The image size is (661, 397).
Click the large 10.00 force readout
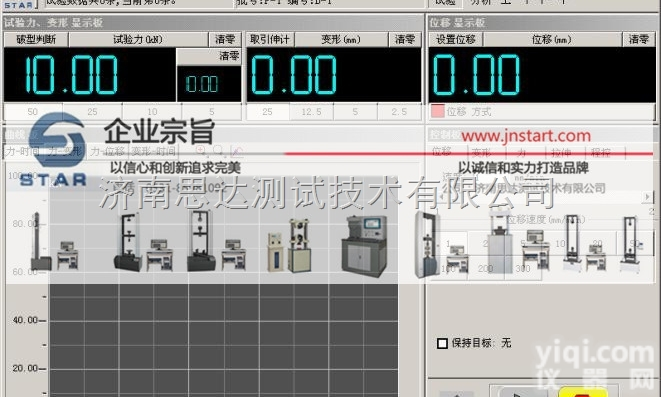tap(72, 75)
